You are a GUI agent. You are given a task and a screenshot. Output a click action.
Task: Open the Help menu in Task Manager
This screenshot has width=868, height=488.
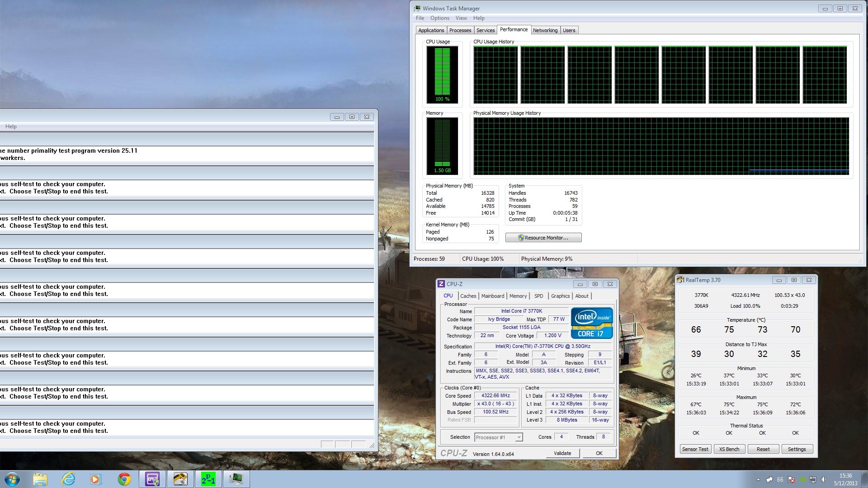[479, 18]
